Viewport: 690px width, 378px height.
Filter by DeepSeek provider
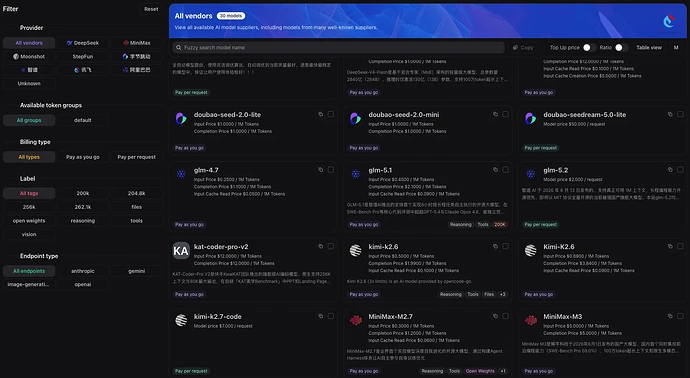[x=83, y=43]
